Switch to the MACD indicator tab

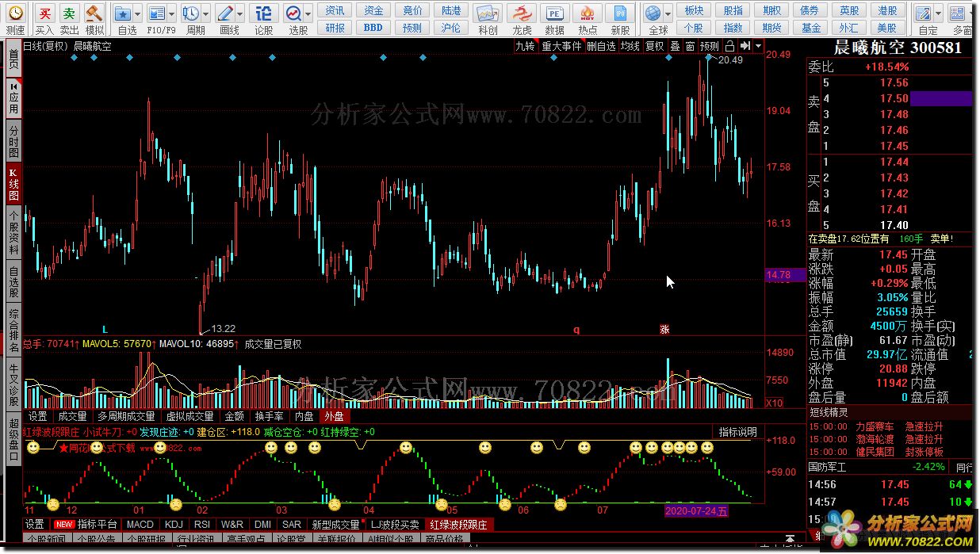pyautogui.click(x=140, y=524)
